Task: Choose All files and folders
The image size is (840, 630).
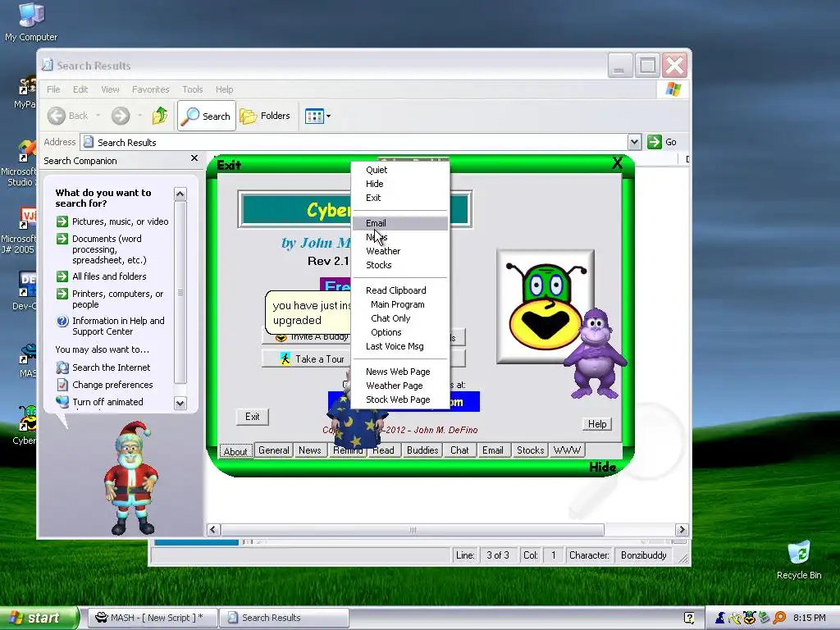Action: point(109,276)
